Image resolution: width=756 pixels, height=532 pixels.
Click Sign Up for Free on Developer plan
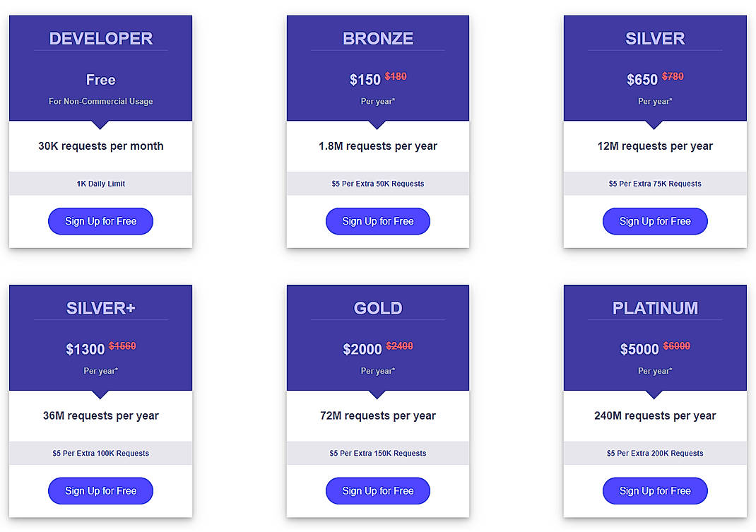point(100,221)
